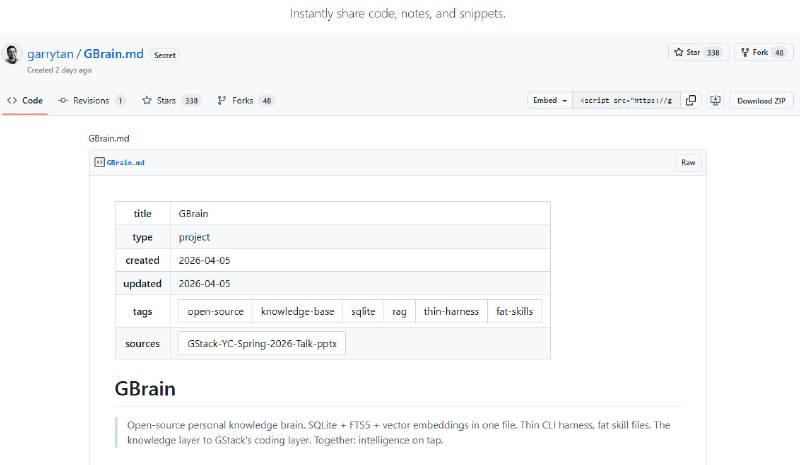View the Raw file contents
The width and height of the screenshot is (800, 465).
coord(688,162)
